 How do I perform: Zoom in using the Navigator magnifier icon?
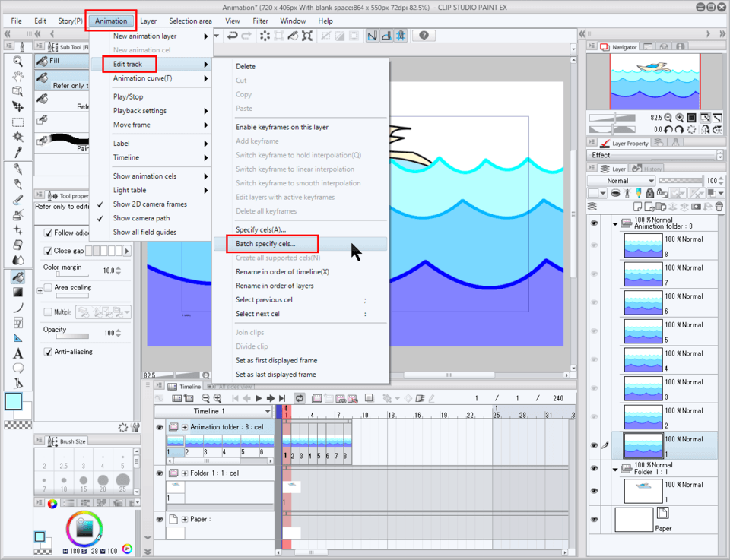(x=678, y=118)
